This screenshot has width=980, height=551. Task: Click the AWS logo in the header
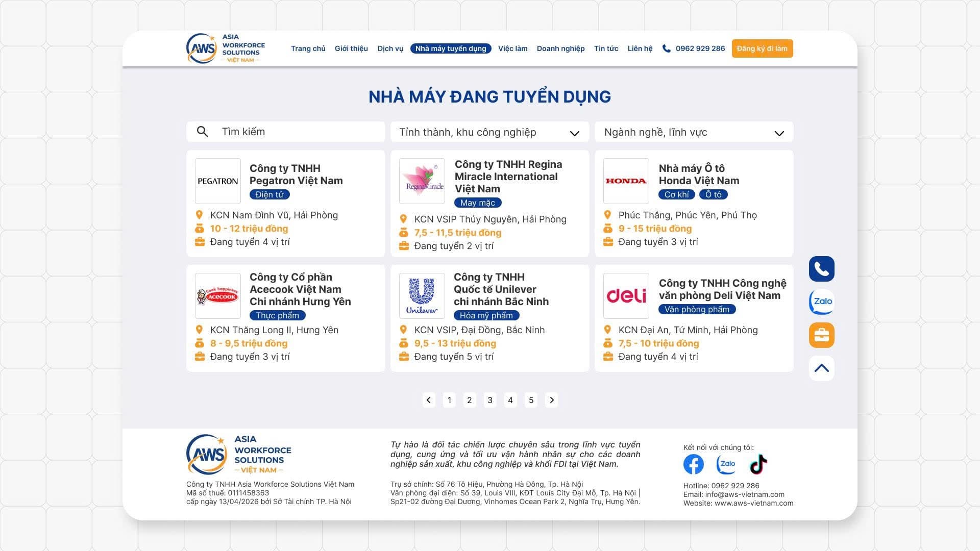coord(226,48)
